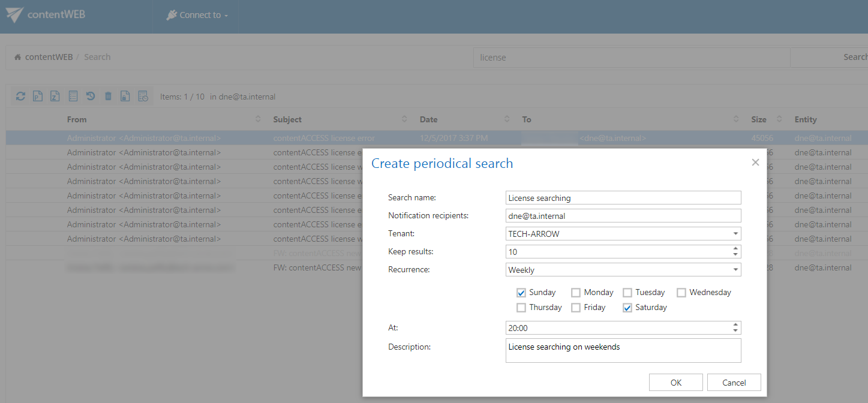
Task: Click the export to ZIP icon
Action: pos(55,96)
